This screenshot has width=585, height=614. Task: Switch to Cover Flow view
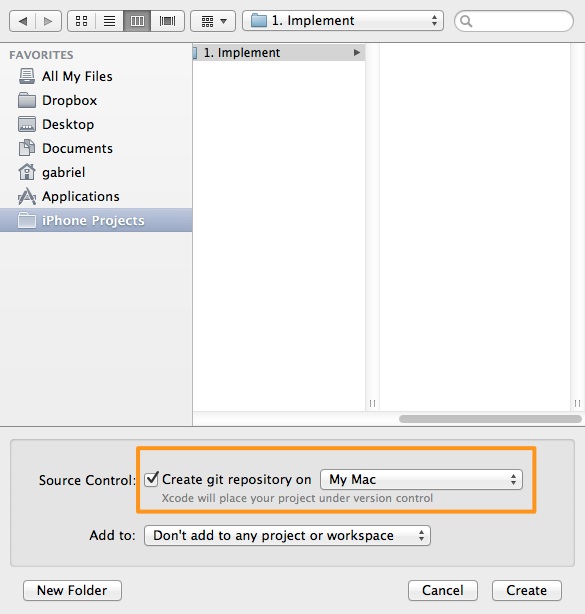pyautogui.click(x=168, y=21)
